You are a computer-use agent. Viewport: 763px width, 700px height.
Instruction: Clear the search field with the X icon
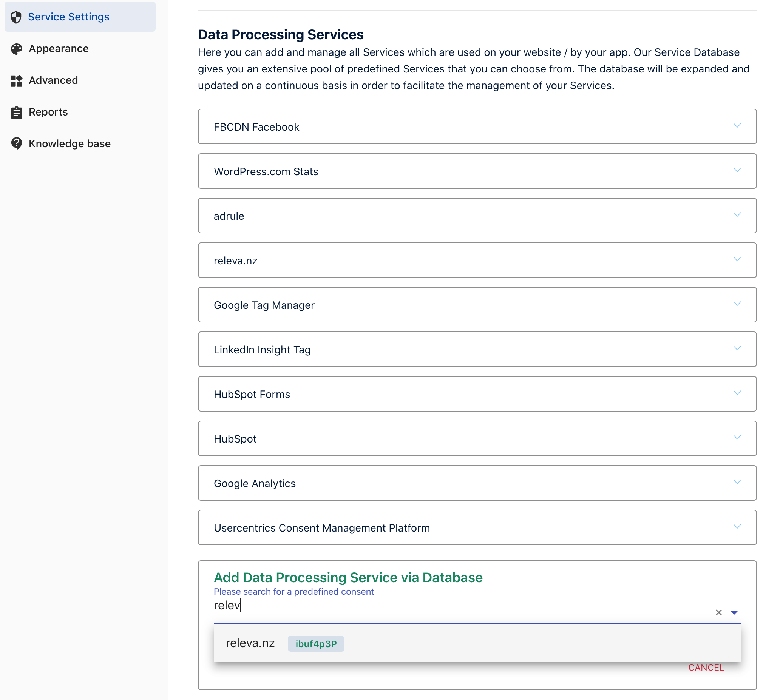[719, 612]
